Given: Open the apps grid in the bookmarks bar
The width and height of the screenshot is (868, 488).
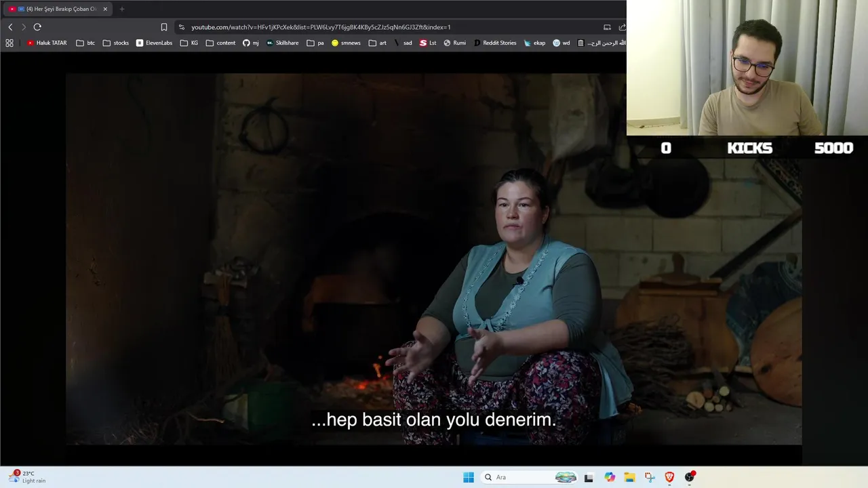Looking at the screenshot, I should (x=9, y=43).
